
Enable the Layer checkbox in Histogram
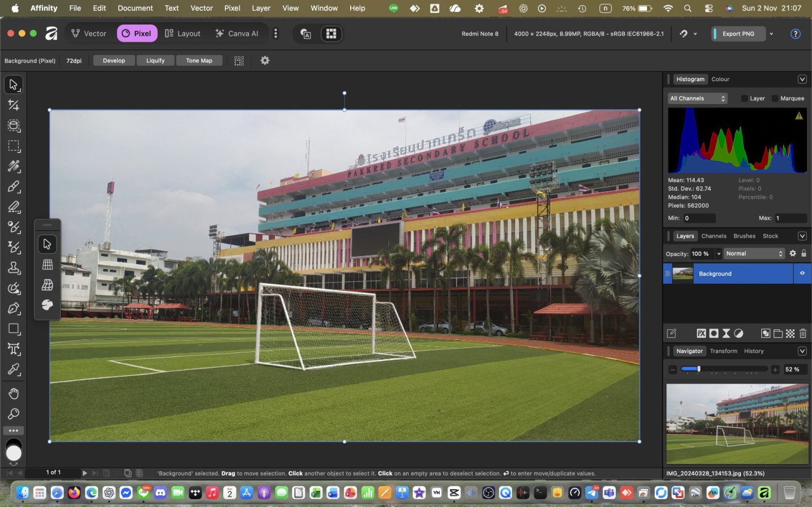tap(745, 98)
